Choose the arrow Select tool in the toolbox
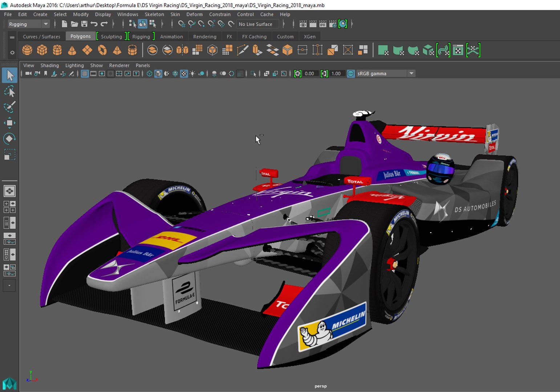 coord(9,75)
